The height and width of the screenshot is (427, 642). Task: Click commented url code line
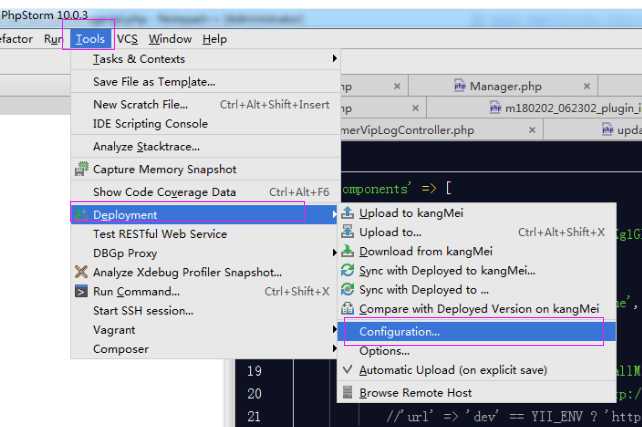pos(513,417)
